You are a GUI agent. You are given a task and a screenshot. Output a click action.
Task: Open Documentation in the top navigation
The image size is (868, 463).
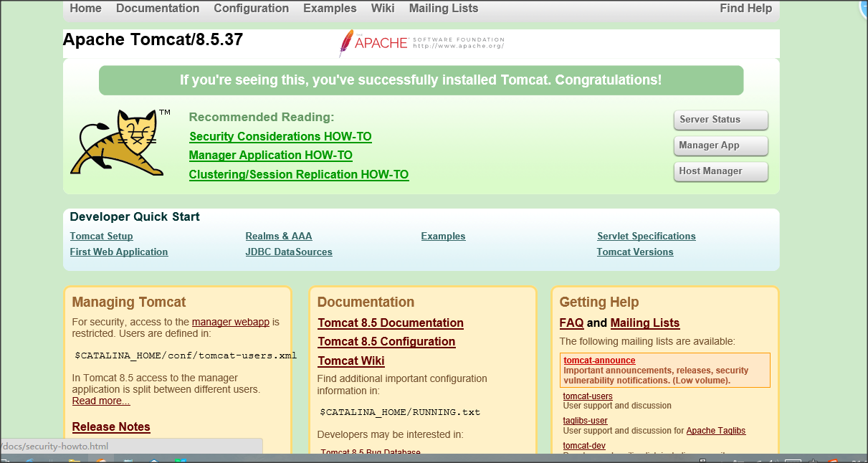(x=158, y=9)
